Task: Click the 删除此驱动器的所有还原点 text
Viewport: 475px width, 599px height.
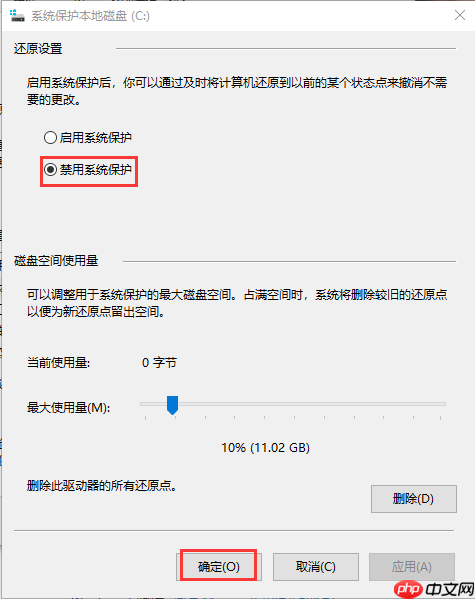Action: tap(101, 486)
